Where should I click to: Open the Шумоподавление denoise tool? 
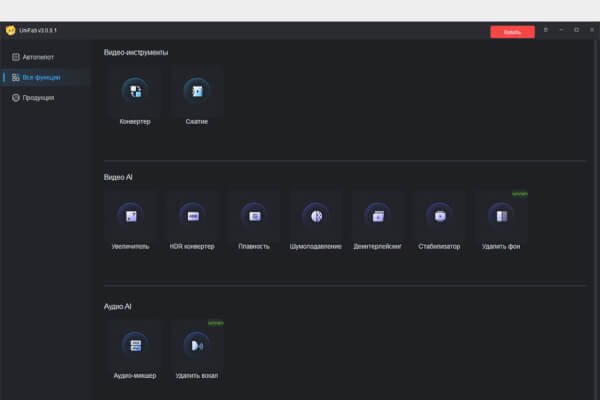[x=316, y=222]
